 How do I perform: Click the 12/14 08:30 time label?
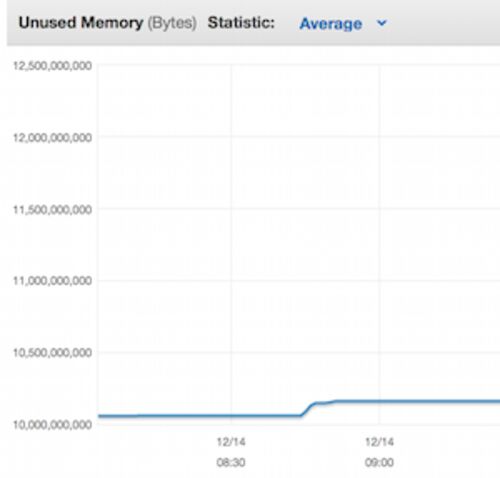pos(231,452)
